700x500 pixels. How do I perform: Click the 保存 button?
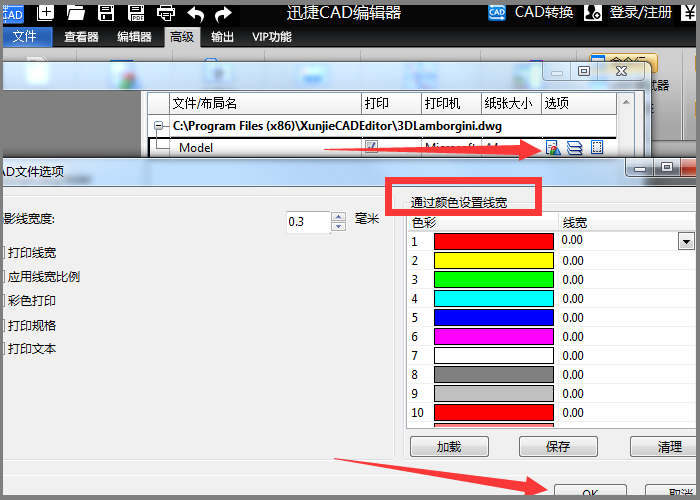(558, 446)
